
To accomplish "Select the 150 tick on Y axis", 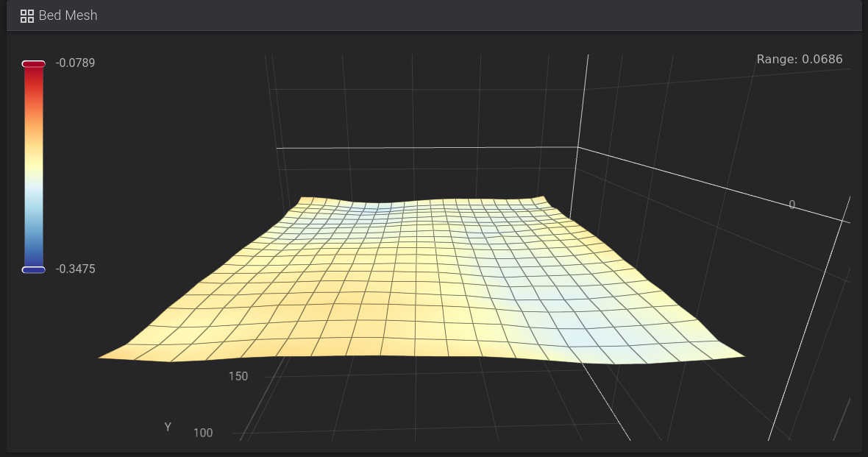I will [238, 377].
